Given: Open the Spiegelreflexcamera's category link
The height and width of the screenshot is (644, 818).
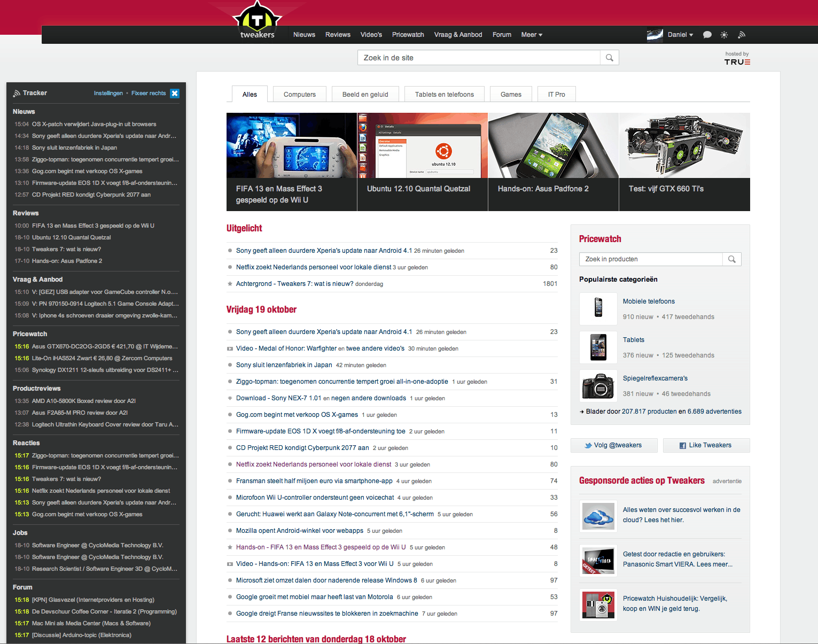Looking at the screenshot, I should point(655,378).
